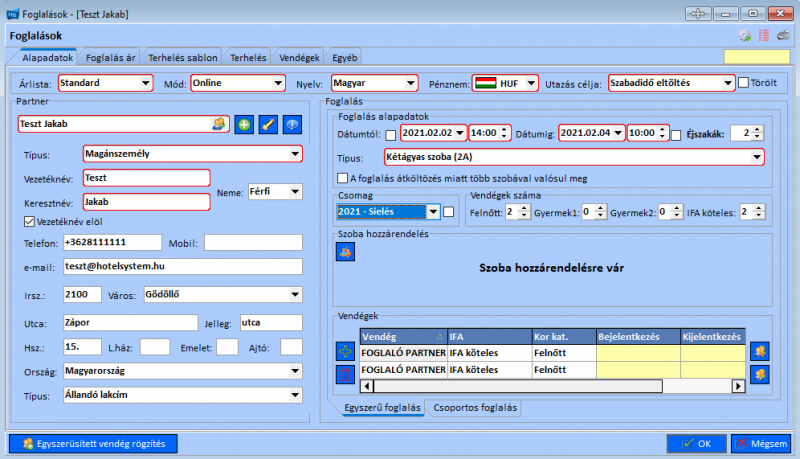The image size is (800, 459).
Task: Click the pencil edit partner icon
Action: pos(268,124)
